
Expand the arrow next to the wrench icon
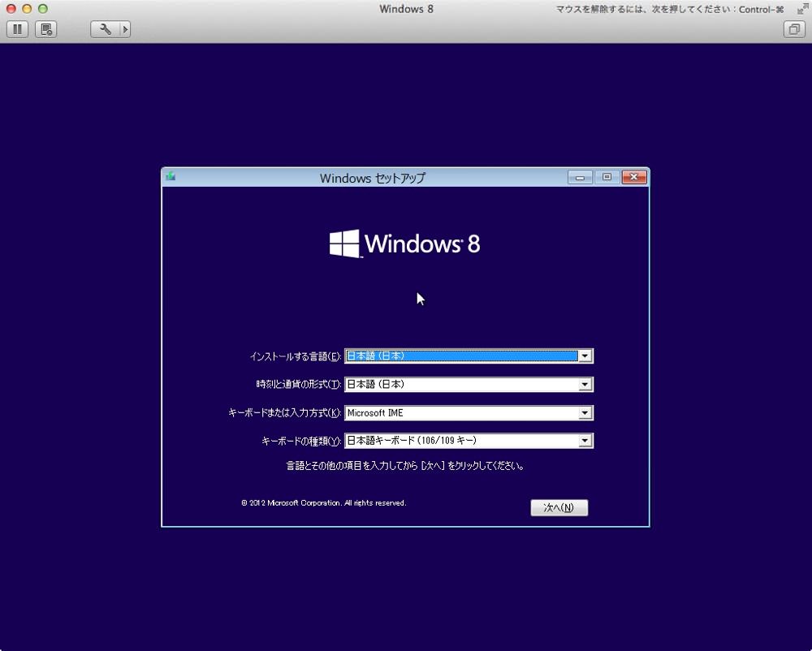(125, 29)
